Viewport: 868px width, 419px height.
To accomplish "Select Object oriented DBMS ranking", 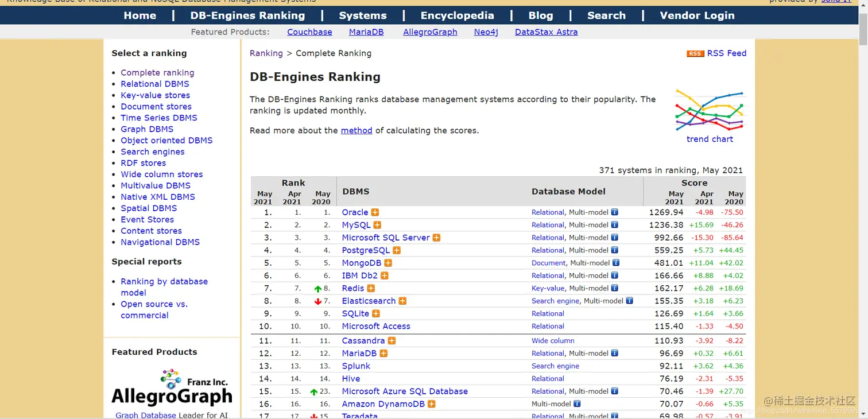I will click(x=166, y=141).
